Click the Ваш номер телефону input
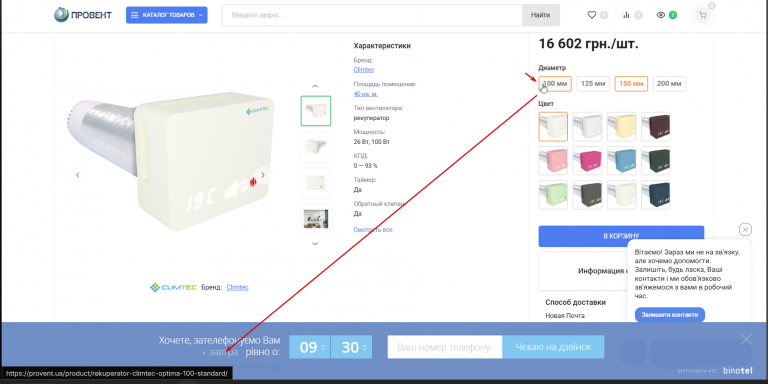This screenshot has width=768, height=384. coord(445,347)
